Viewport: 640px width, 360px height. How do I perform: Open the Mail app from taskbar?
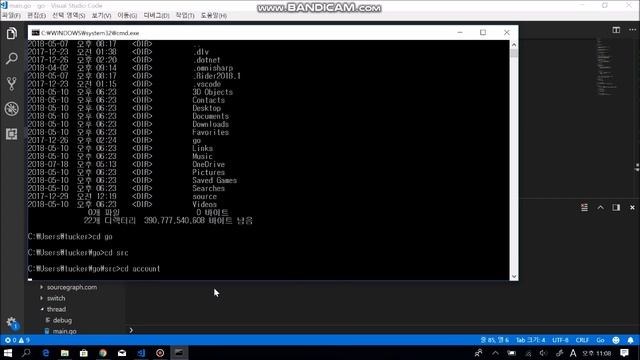click(122, 353)
